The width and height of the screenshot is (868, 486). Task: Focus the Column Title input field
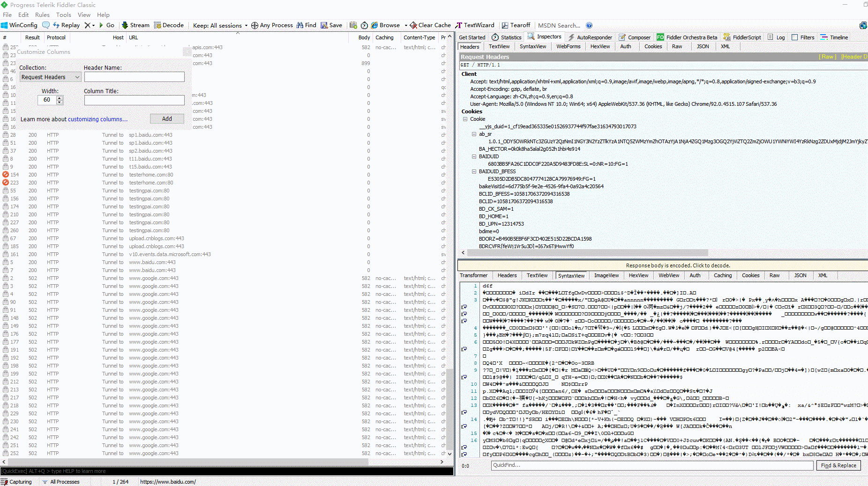tap(134, 100)
